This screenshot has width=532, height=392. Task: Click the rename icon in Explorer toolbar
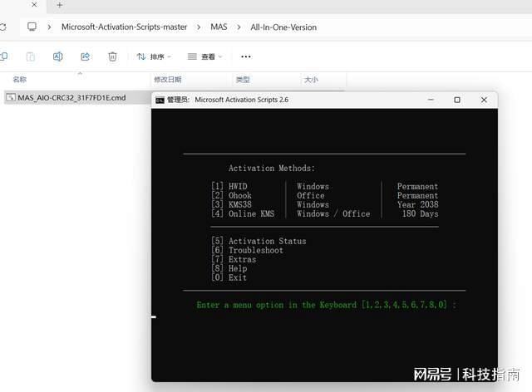tap(57, 56)
